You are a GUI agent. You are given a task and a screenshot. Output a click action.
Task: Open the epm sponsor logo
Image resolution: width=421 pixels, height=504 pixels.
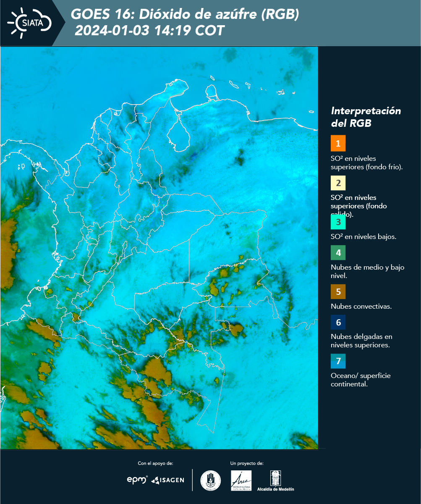coord(137,480)
